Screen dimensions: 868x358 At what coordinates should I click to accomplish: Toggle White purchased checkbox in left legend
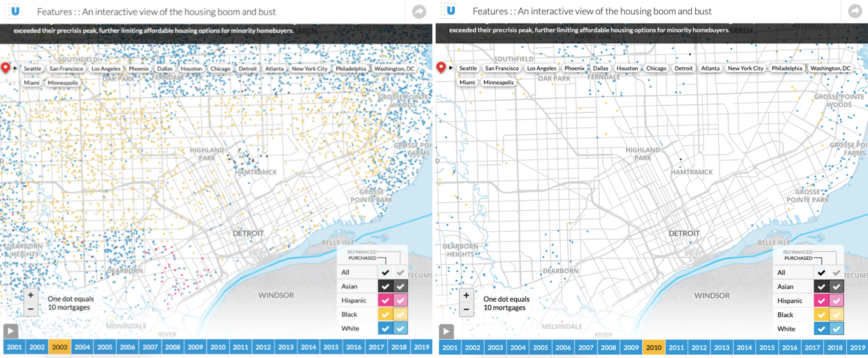tap(385, 329)
